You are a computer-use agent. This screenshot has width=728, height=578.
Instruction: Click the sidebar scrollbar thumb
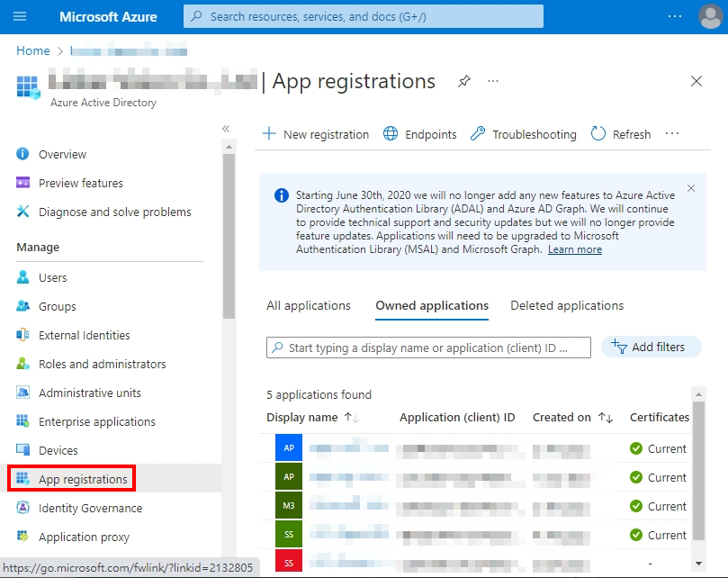click(229, 237)
